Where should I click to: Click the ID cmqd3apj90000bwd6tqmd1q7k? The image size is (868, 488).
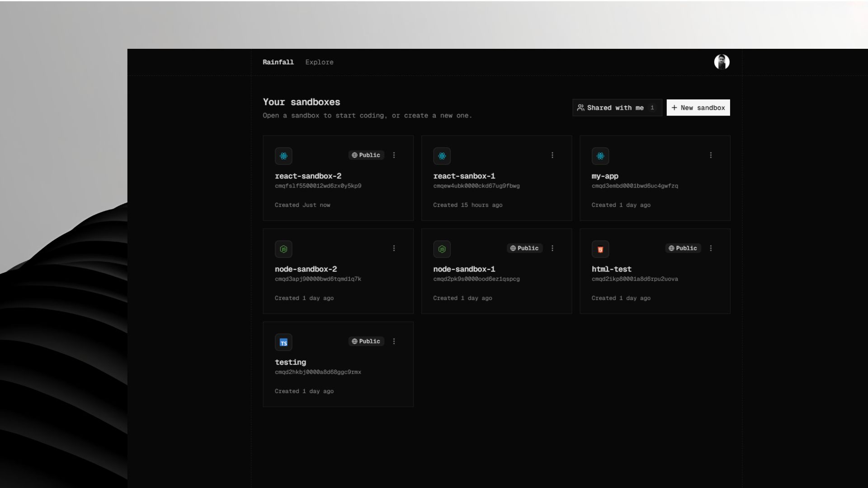[318, 279]
